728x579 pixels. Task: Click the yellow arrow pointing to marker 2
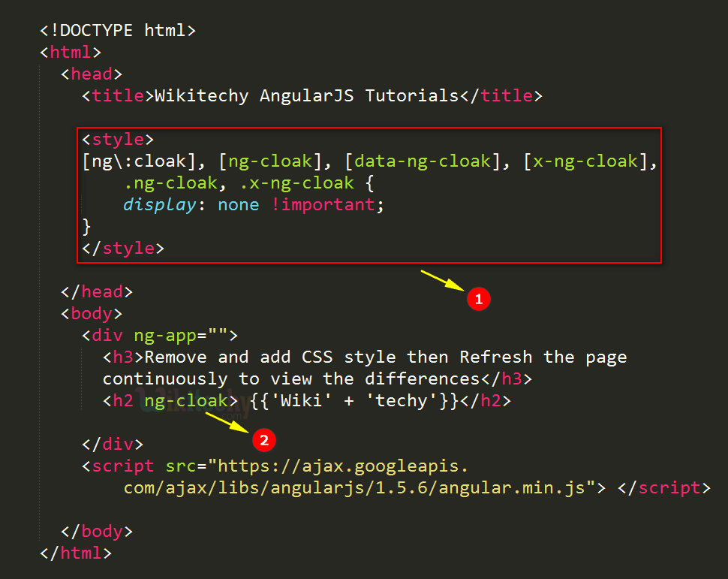pos(227,422)
